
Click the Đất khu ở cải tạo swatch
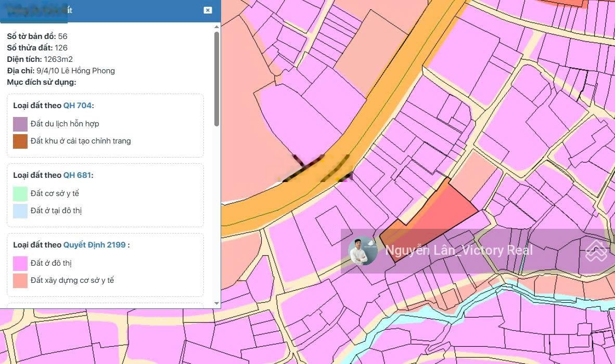tap(20, 141)
